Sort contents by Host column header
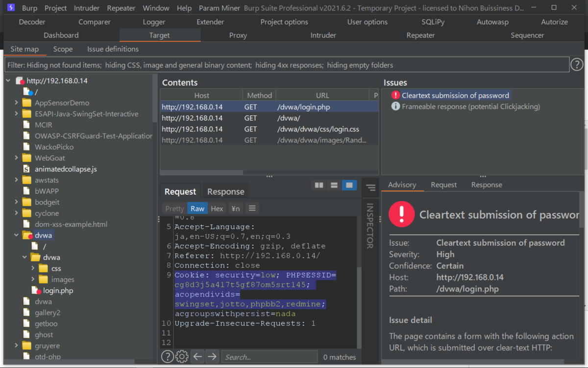Screen dimensions: 588x368 [x=201, y=96]
